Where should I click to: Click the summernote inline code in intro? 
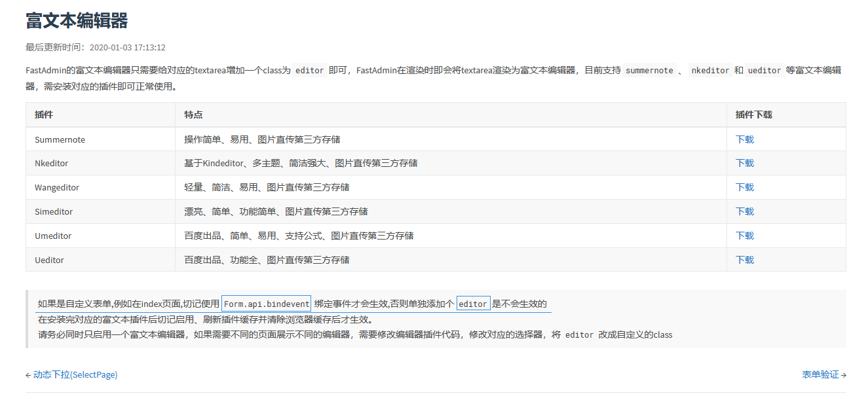pos(649,71)
